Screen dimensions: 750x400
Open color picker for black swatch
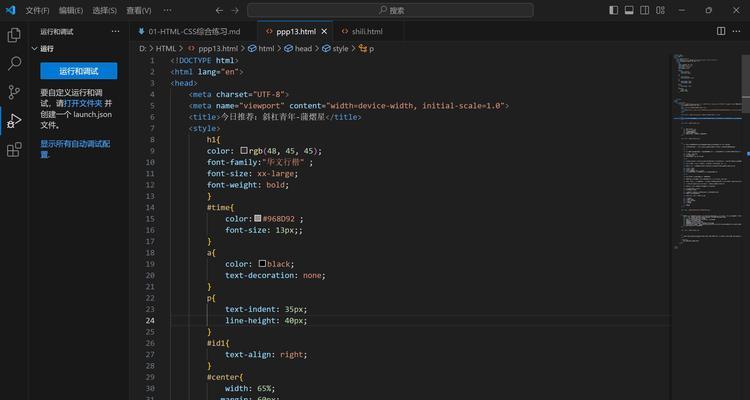coord(262,264)
